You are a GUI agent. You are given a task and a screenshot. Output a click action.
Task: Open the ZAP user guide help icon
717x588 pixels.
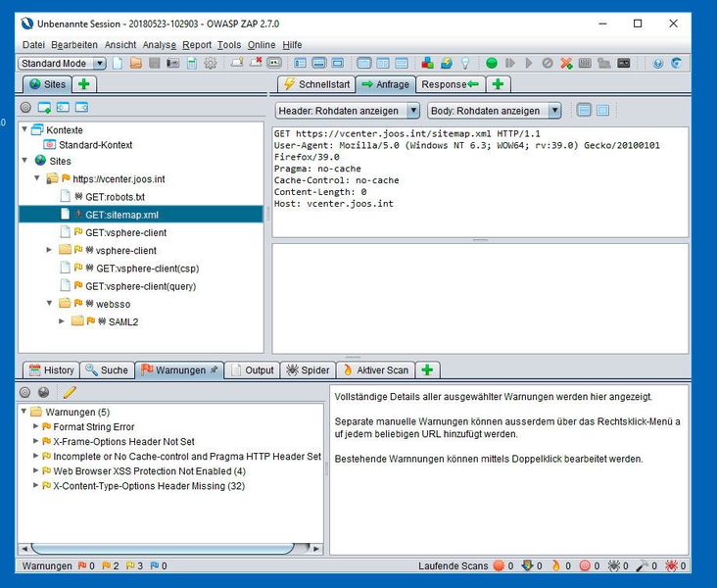coord(657,63)
